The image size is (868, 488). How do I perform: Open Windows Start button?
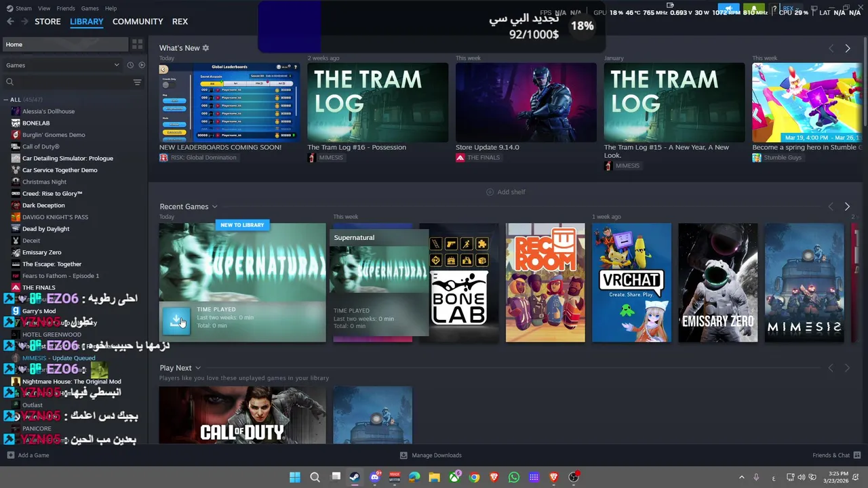tap(295, 477)
